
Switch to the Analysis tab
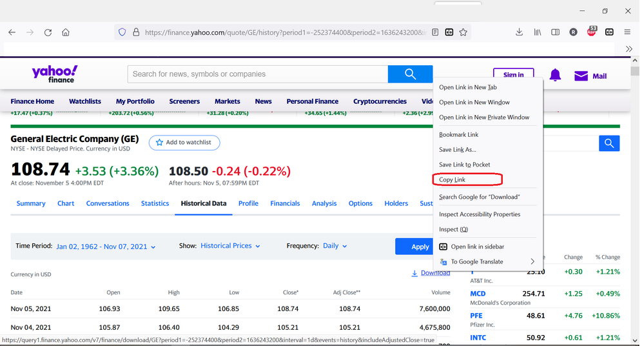tap(324, 203)
